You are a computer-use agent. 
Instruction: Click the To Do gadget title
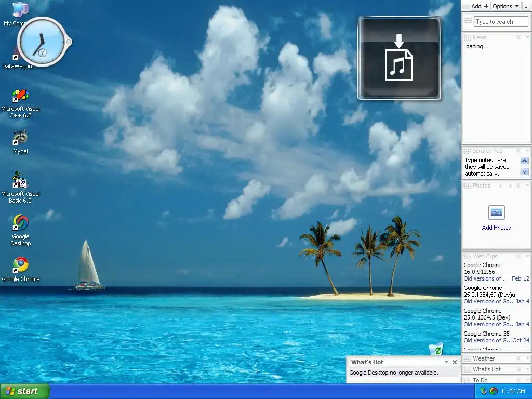pos(480,380)
